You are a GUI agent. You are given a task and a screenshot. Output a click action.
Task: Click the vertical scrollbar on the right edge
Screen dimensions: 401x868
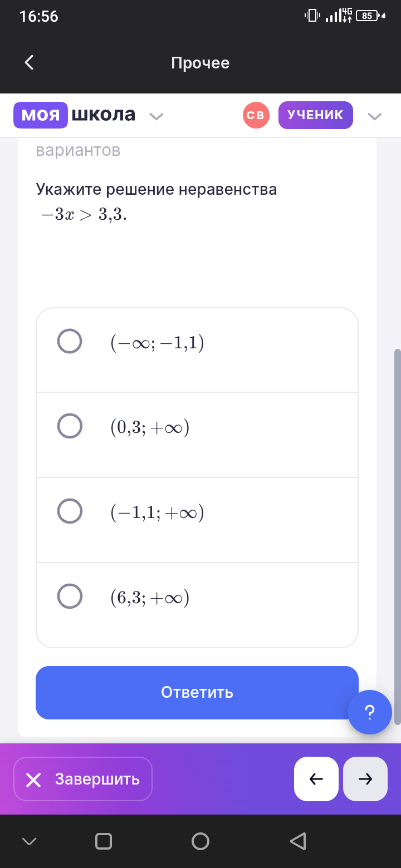(x=397, y=537)
